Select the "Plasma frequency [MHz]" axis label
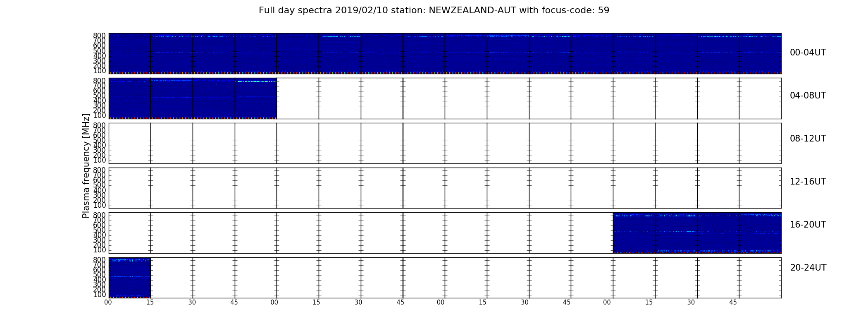Viewport: 868px width, 331px height. click(x=86, y=165)
